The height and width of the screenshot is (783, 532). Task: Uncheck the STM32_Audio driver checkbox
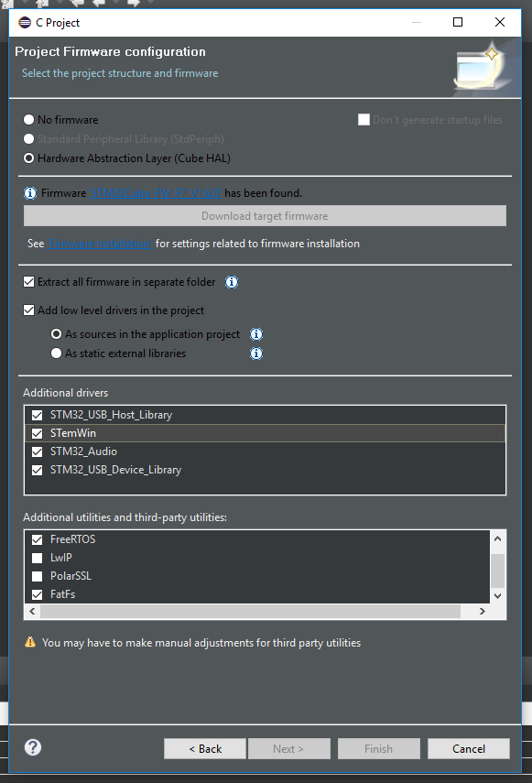pos(37,451)
